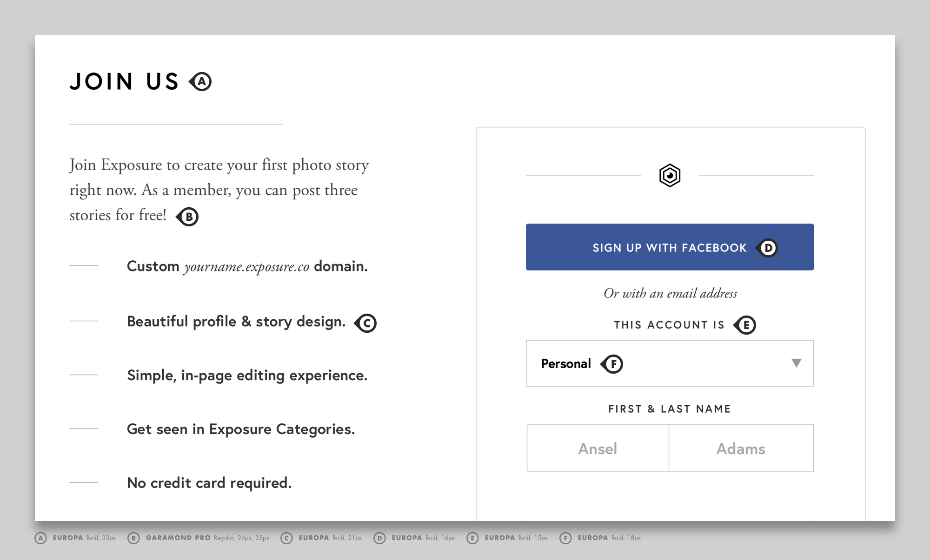This screenshot has width=930, height=560.
Task: Click the Ansel first name field
Action: pyautogui.click(x=598, y=448)
